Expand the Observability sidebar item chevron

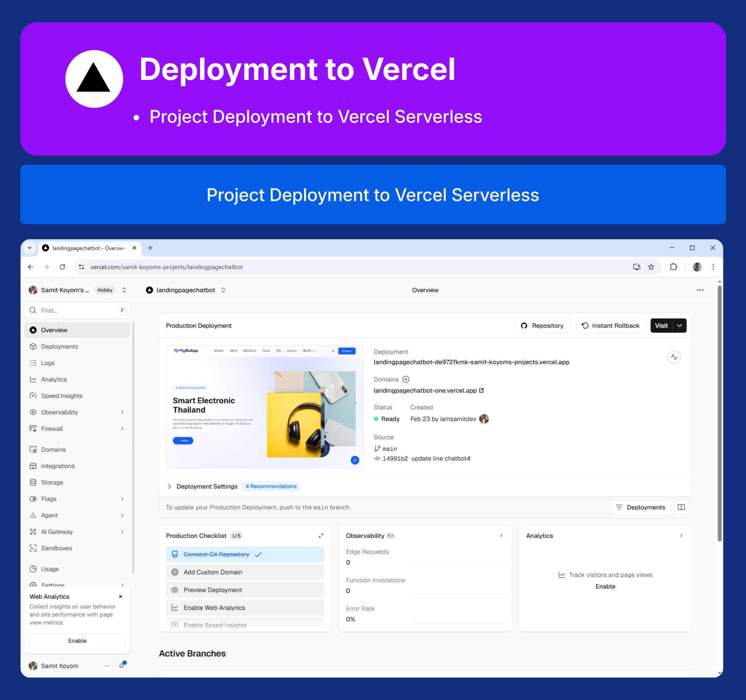click(122, 412)
